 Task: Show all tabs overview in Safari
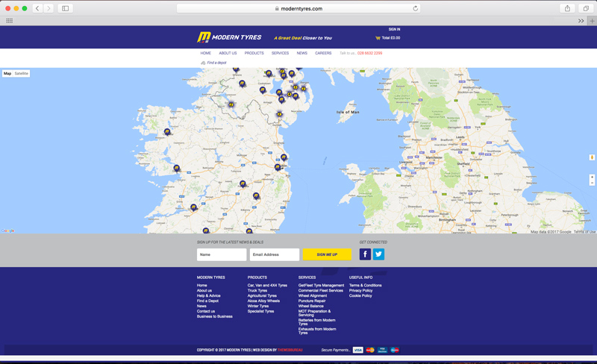tap(586, 8)
